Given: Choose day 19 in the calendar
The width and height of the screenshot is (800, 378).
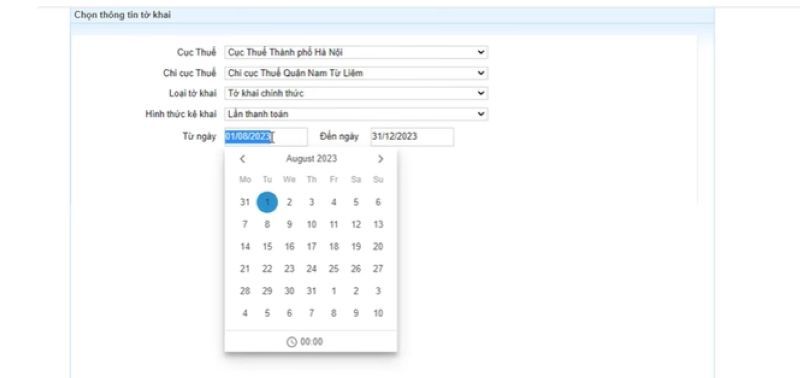Looking at the screenshot, I should [x=356, y=246].
